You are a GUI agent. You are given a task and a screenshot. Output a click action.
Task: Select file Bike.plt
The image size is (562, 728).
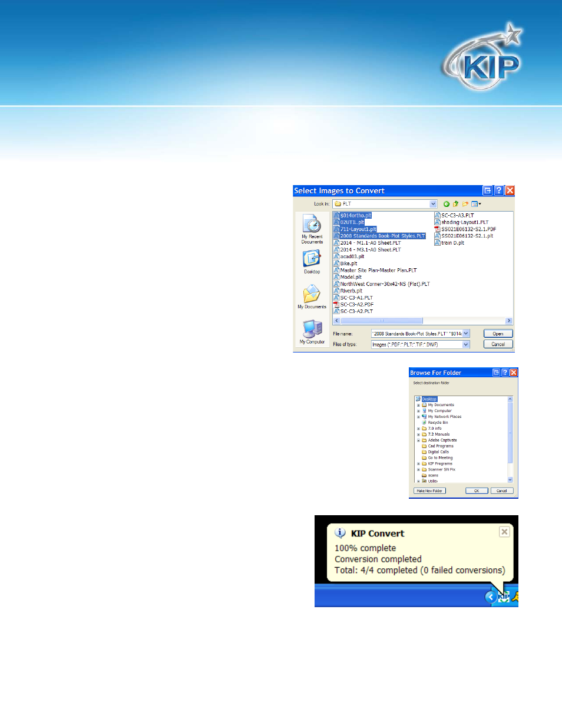[348, 263]
